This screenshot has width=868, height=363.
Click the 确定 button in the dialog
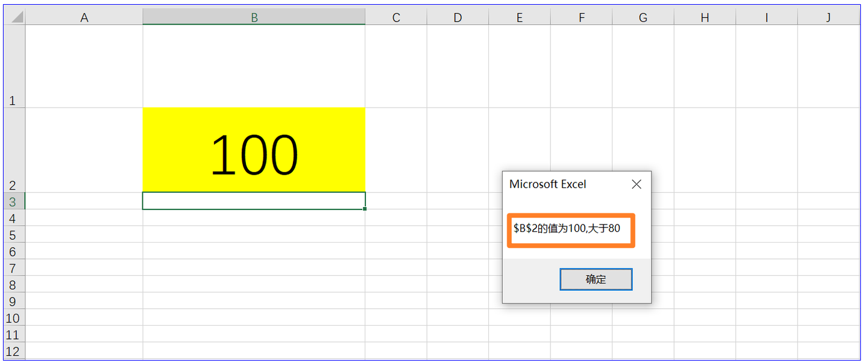tap(596, 279)
